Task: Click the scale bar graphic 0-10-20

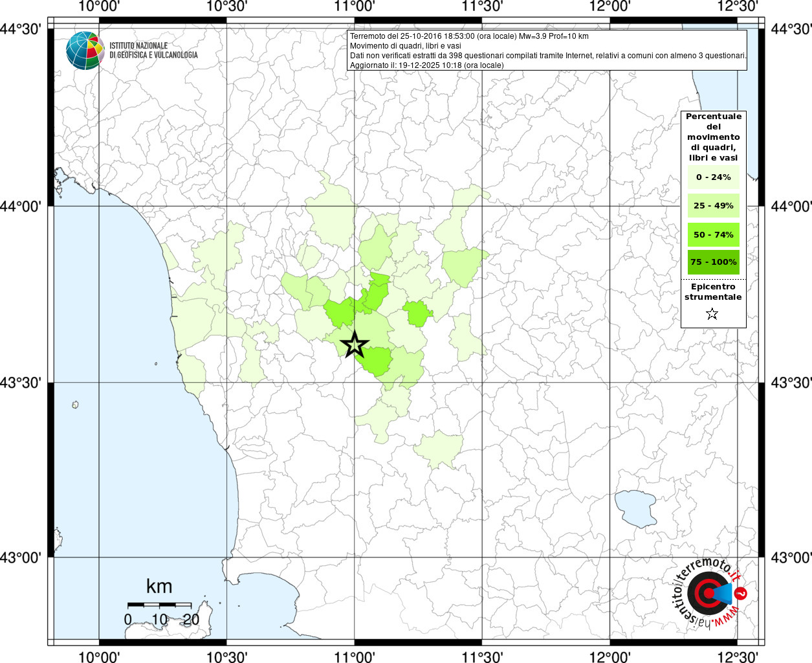Action: click(160, 605)
